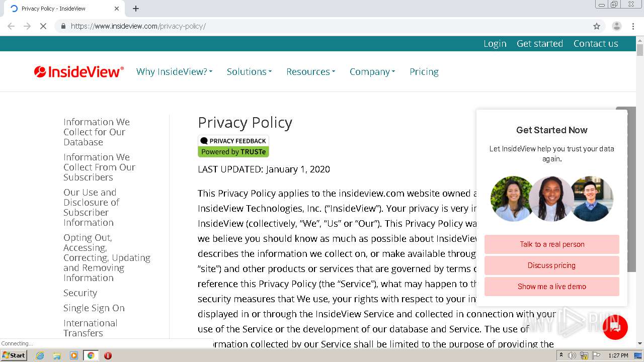Click the Get started link
The image size is (644, 362).
click(540, 44)
